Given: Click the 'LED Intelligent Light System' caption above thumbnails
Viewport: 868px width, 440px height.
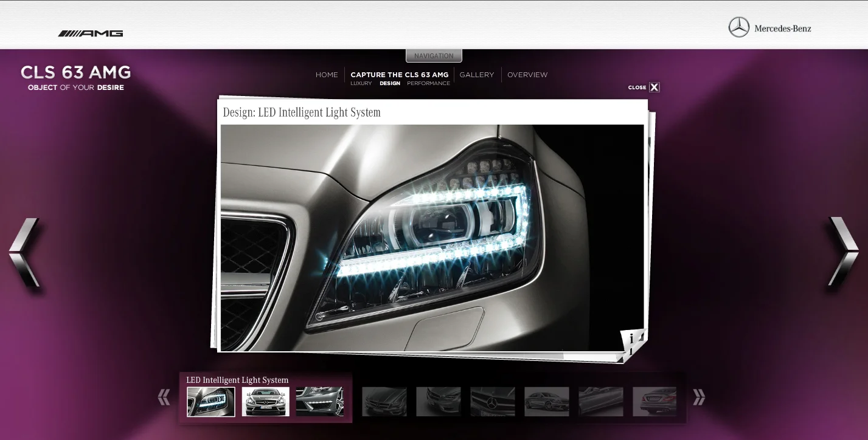Looking at the screenshot, I should pos(237,380).
